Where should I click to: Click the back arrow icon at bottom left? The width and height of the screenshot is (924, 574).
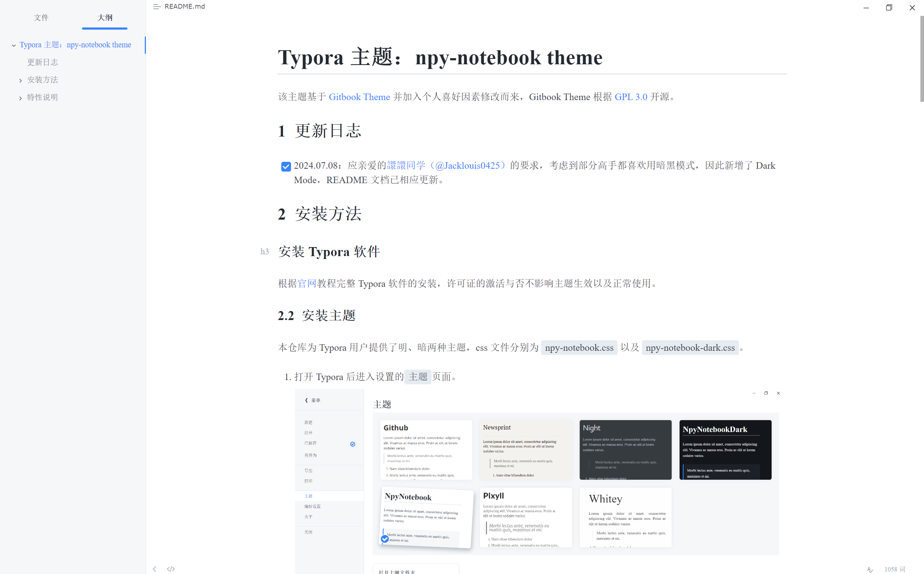pos(155,569)
